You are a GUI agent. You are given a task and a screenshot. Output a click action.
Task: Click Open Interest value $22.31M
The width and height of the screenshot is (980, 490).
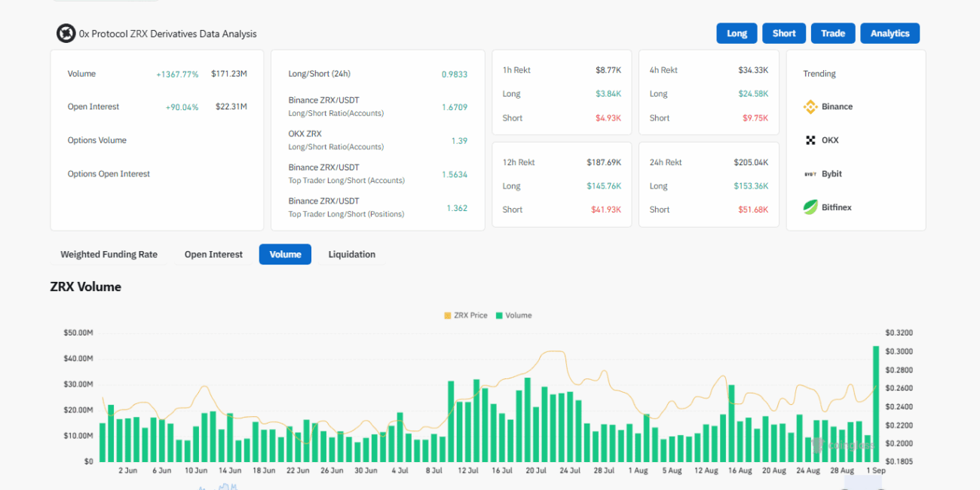tap(231, 107)
